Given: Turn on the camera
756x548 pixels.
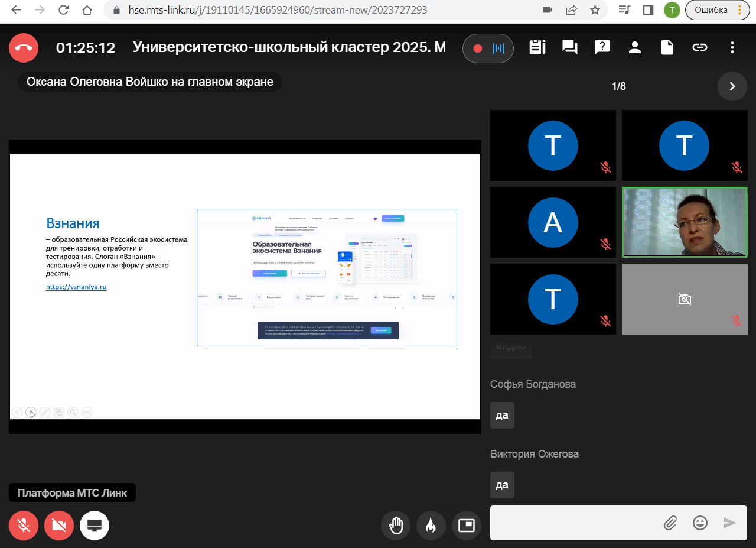Looking at the screenshot, I should click(x=59, y=526).
